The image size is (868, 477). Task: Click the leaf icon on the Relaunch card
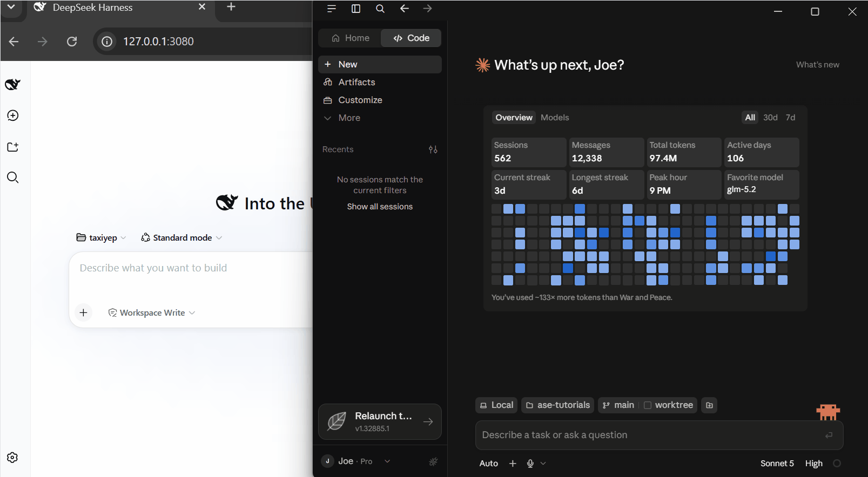[x=337, y=421]
